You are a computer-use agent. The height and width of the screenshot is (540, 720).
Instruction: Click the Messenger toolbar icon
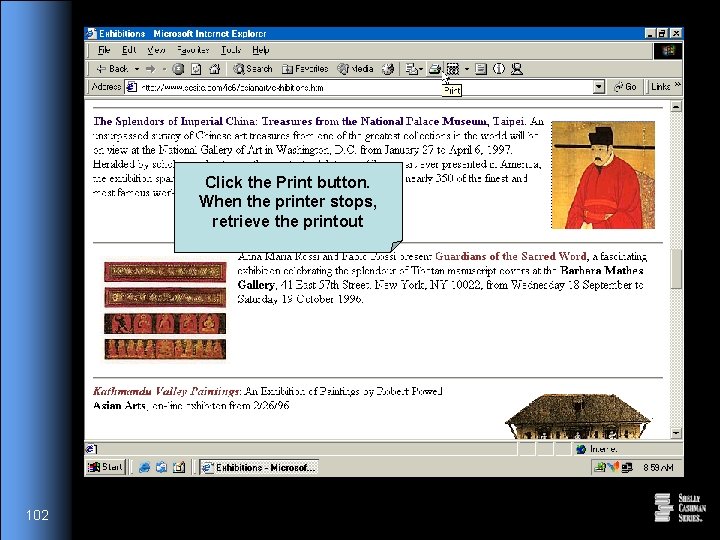[517, 69]
